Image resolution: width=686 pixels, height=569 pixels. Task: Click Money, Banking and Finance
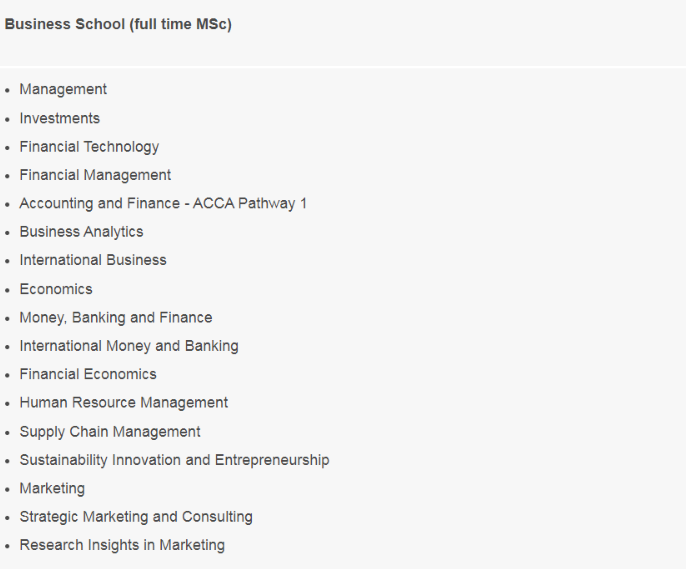116,318
